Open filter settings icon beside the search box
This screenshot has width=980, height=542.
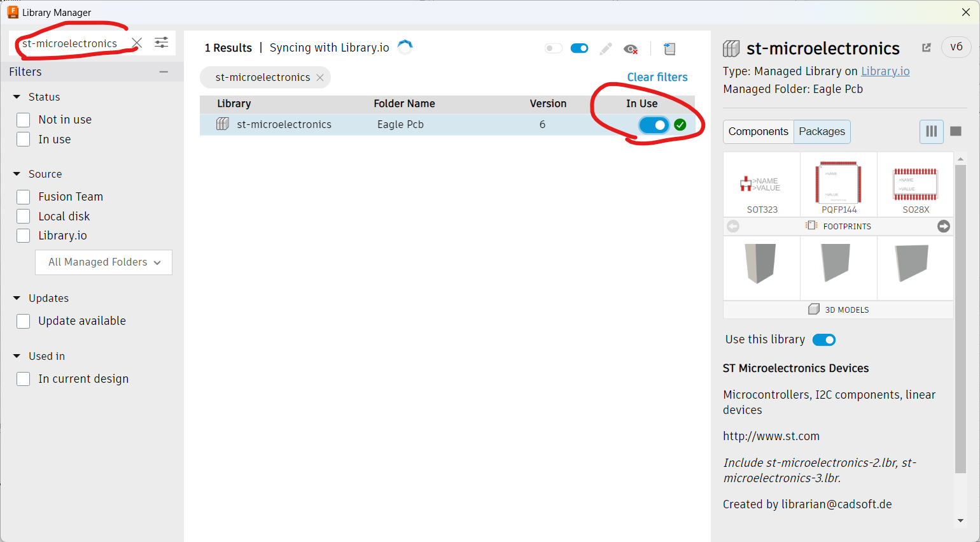pos(162,43)
